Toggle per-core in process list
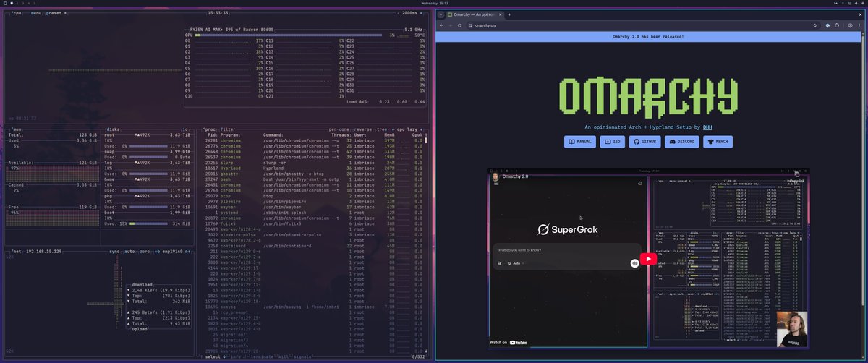Viewport: 868px width, 363px height. (339, 129)
